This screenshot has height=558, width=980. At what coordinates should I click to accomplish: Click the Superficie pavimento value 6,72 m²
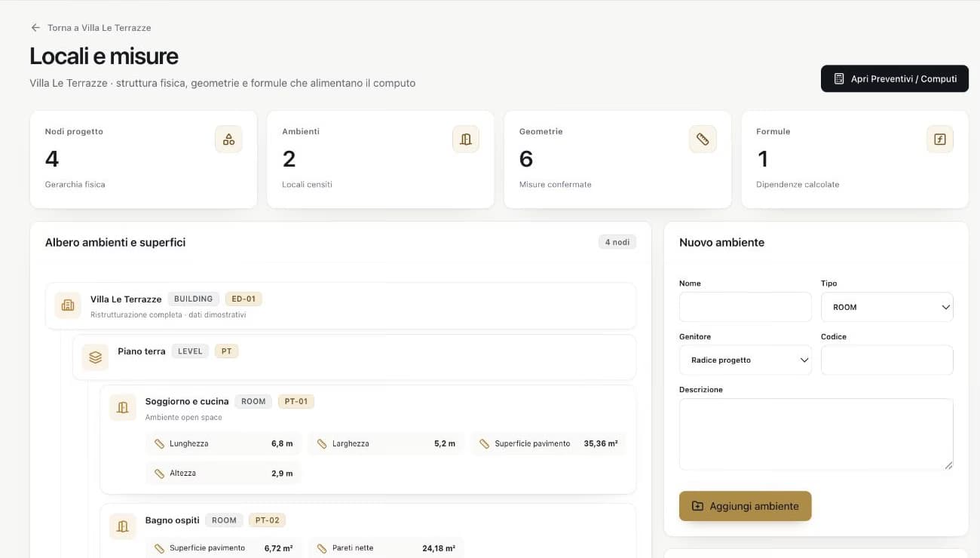pos(279,548)
